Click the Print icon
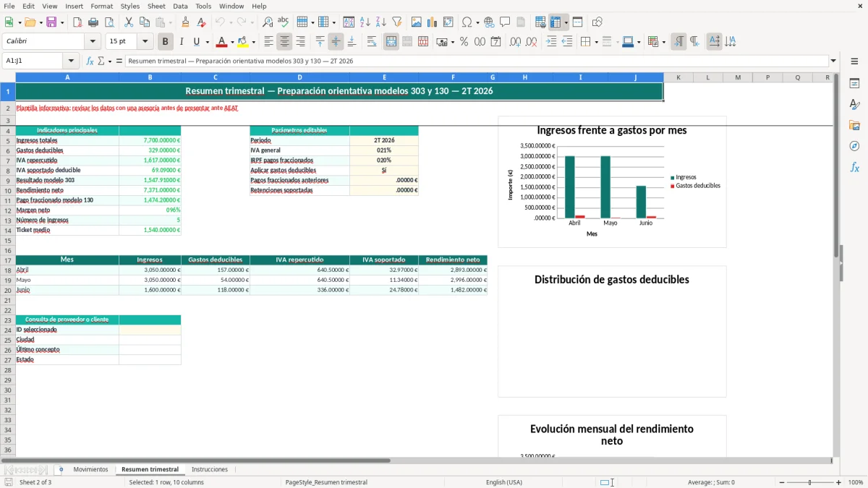868x488 pixels. pos(93,22)
